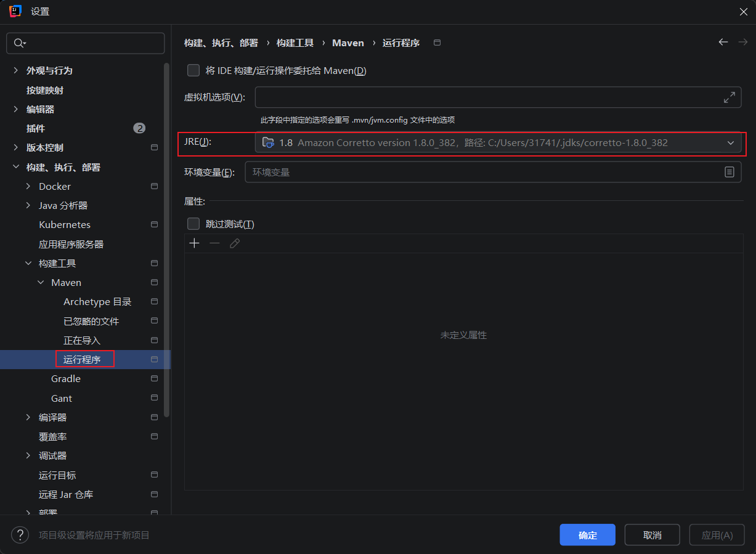Select Kubernetes in settings tree
Viewport: 756px width, 554px height.
pos(65,225)
